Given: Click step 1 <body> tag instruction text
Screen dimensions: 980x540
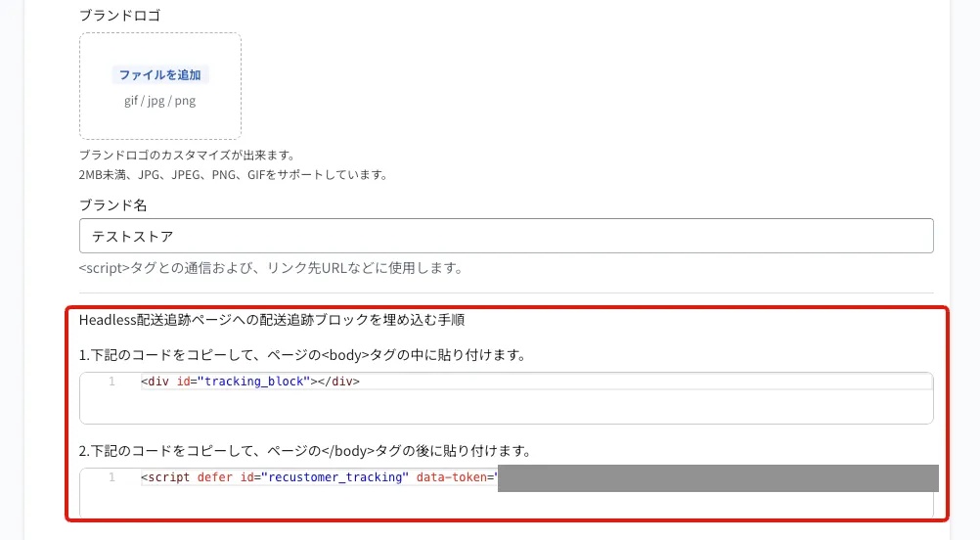Looking at the screenshot, I should (x=302, y=355).
